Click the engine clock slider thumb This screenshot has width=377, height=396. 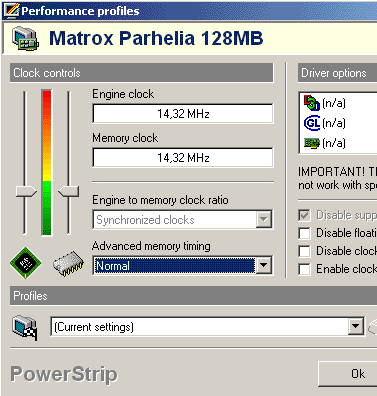click(26, 192)
